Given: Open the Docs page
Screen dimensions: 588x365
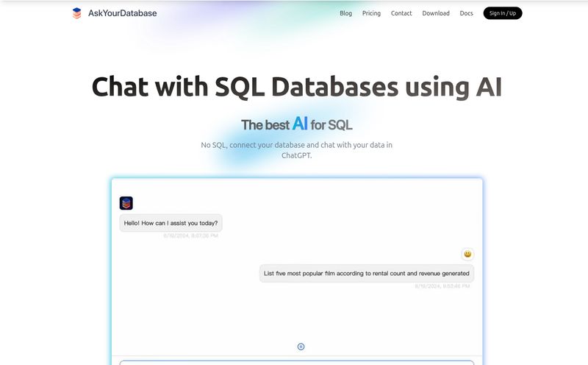Looking at the screenshot, I should 466,13.
